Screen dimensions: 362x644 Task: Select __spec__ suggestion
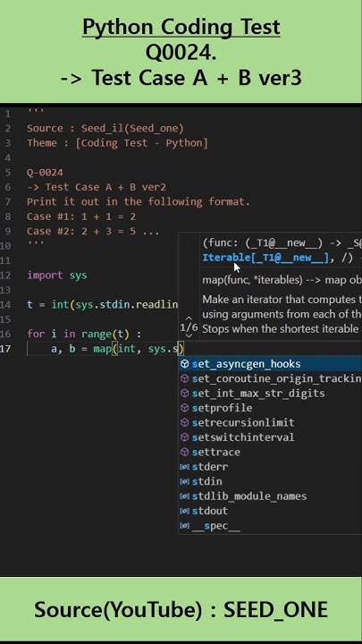point(271,525)
